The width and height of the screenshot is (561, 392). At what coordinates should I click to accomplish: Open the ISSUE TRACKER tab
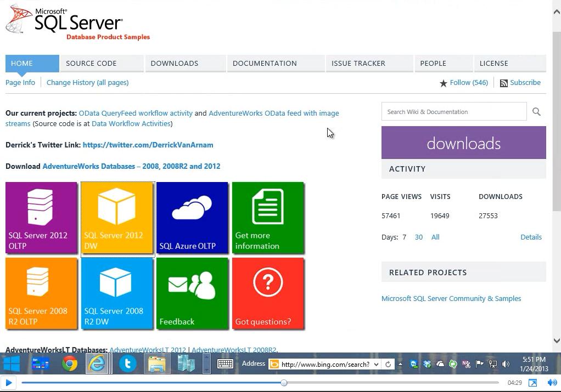coord(369,63)
